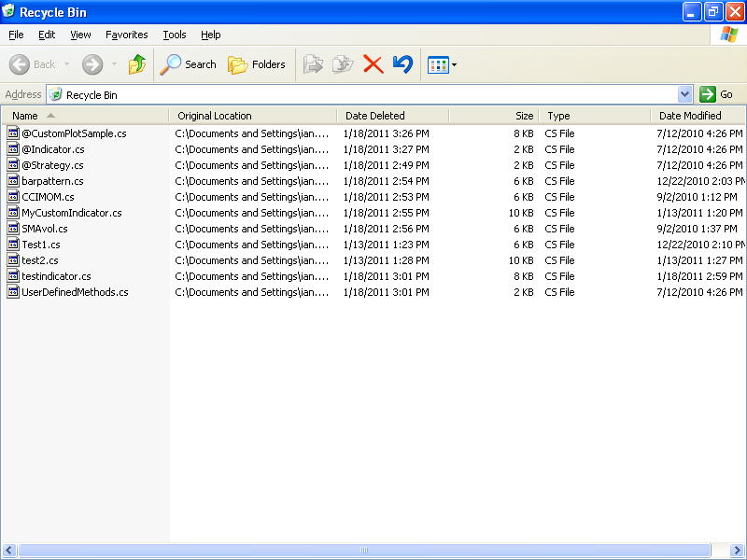747x560 pixels.
Task: Click the Forward navigation arrow
Action: point(92,64)
